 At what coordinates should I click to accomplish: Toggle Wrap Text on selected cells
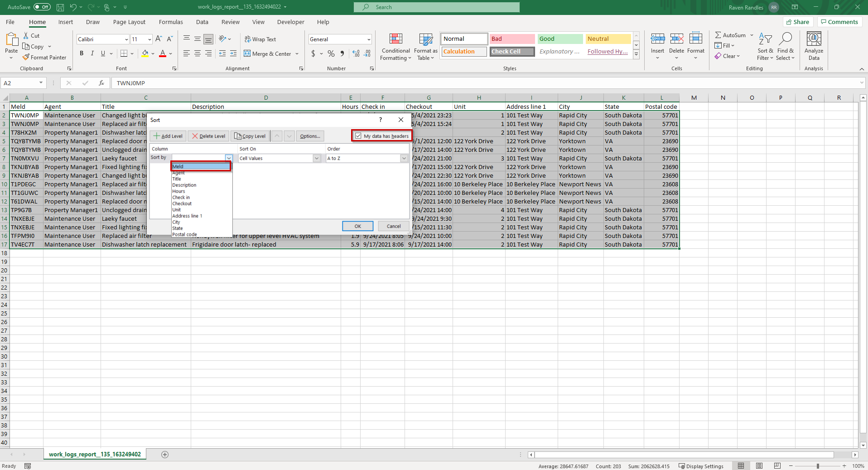(x=260, y=39)
